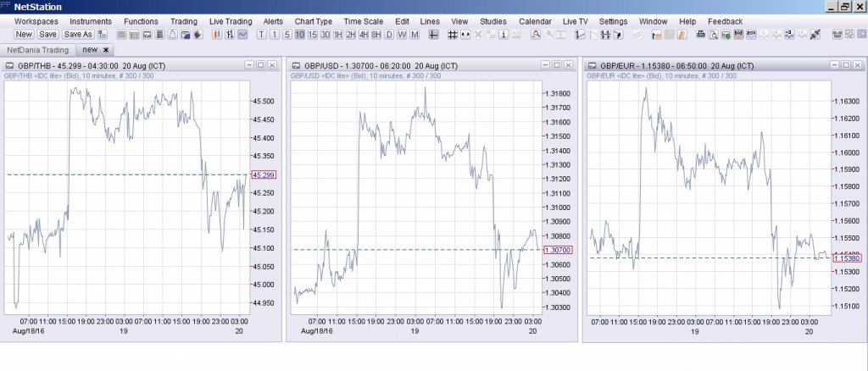Screen dimensions: 868x371
Task: Activate the hand pan tool
Action: (x=198, y=35)
